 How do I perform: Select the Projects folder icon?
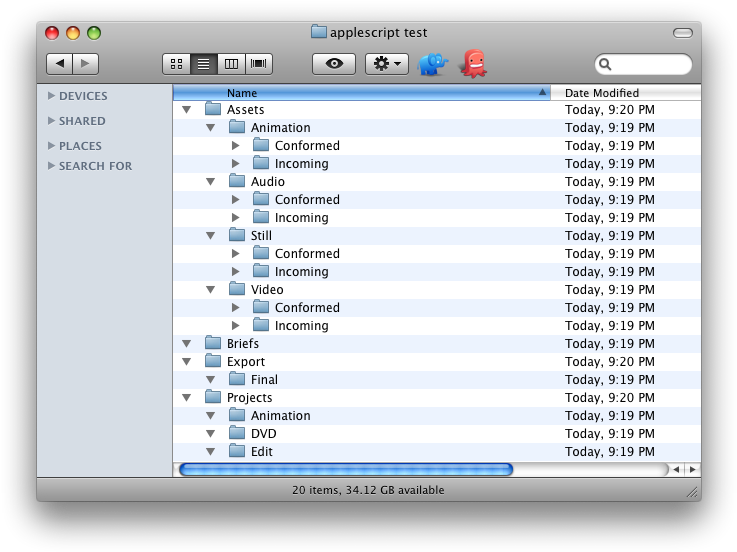pyautogui.click(x=213, y=397)
